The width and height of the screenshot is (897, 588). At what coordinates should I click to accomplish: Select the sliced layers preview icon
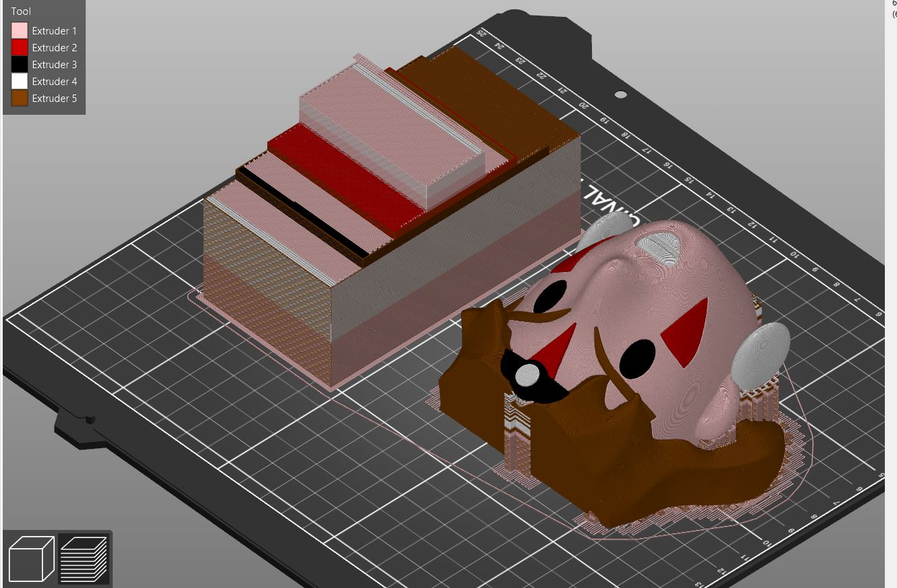pyautogui.click(x=84, y=558)
